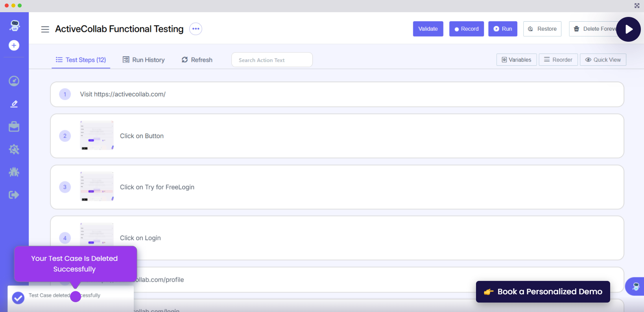Switch to the Run History tab

tap(144, 60)
